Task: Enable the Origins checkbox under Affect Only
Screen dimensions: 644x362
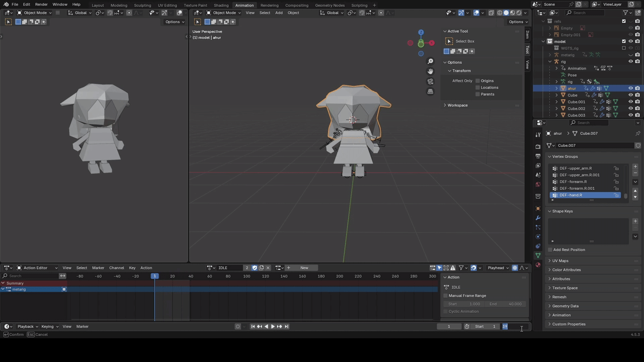Action: pyautogui.click(x=477, y=81)
